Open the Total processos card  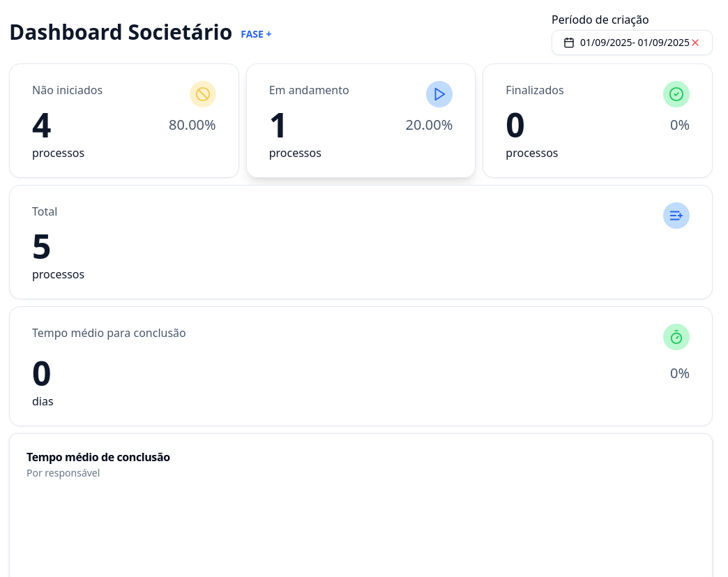tap(361, 241)
